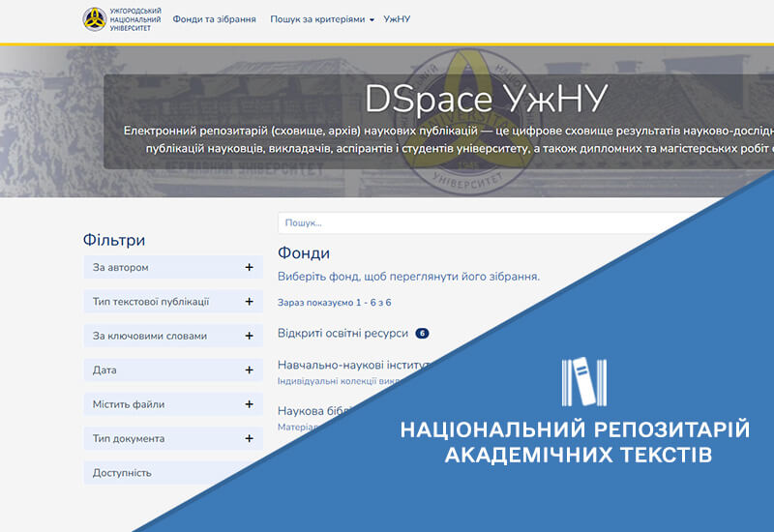Click the books icon above Національний репозитарій
This screenshot has height=532, width=774.
(584, 381)
